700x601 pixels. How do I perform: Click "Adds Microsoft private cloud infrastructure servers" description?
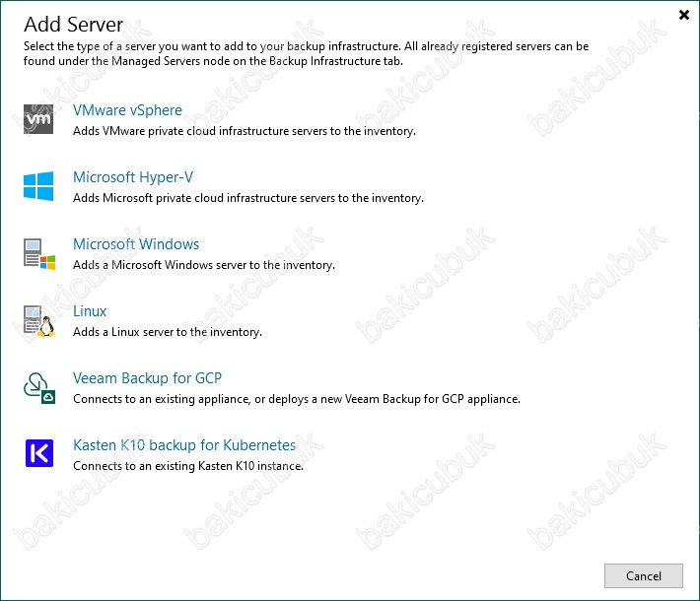248,198
